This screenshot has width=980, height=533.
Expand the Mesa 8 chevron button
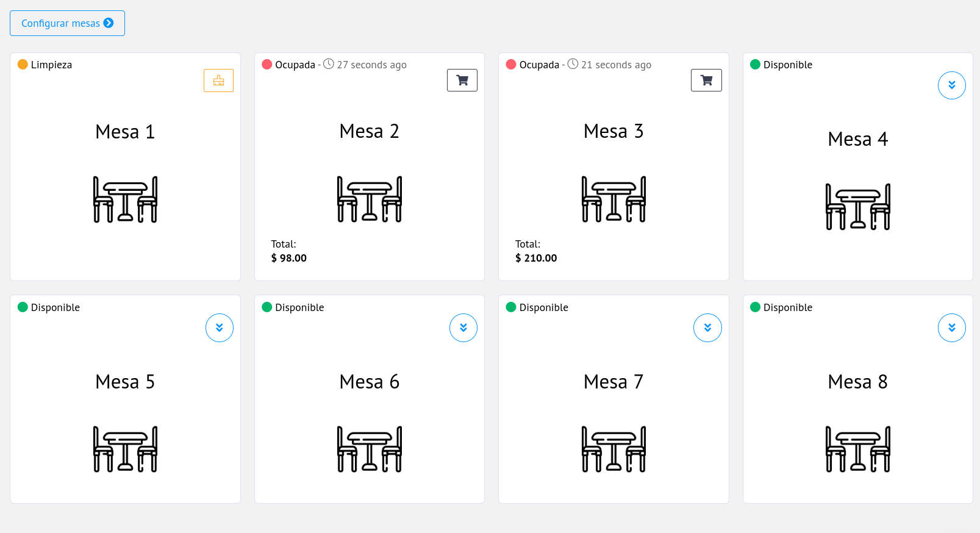pos(951,328)
